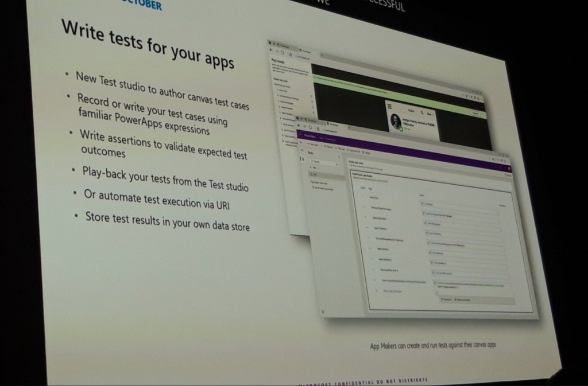Click the button at the green banner's right end
The image size is (588, 386).
pos(475,113)
